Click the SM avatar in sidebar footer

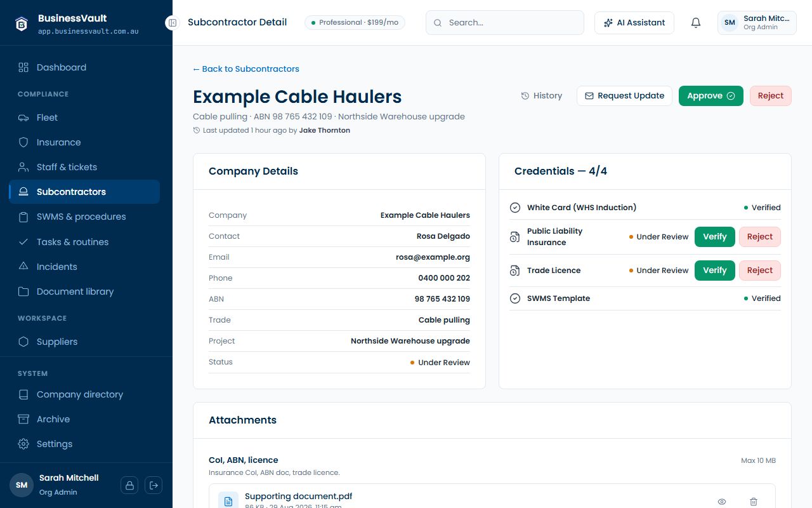tap(22, 485)
